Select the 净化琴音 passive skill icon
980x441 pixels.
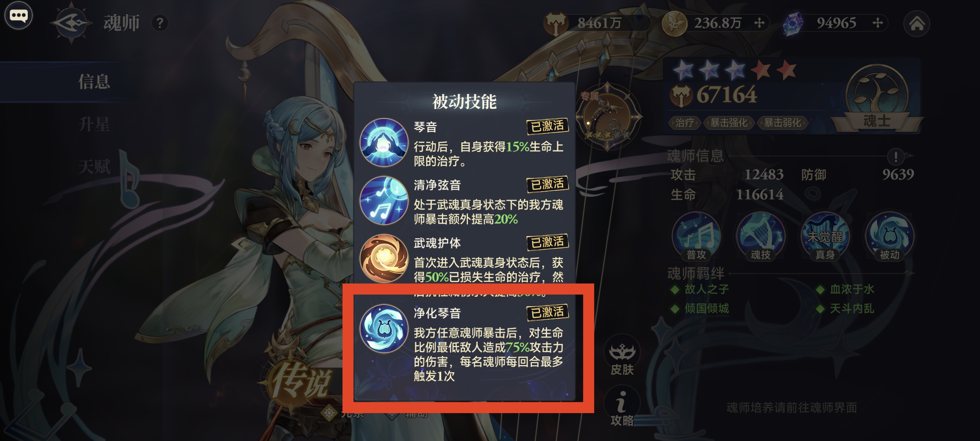click(383, 329)
